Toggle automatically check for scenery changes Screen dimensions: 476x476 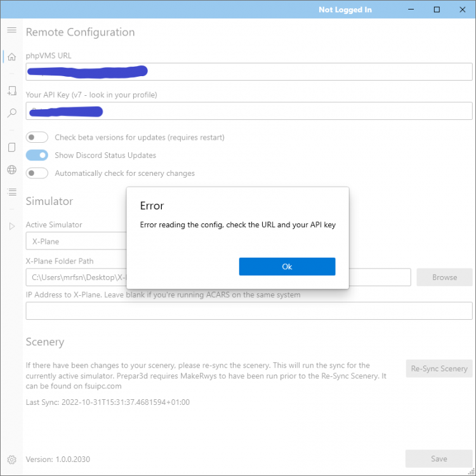[x=37, y=173]
